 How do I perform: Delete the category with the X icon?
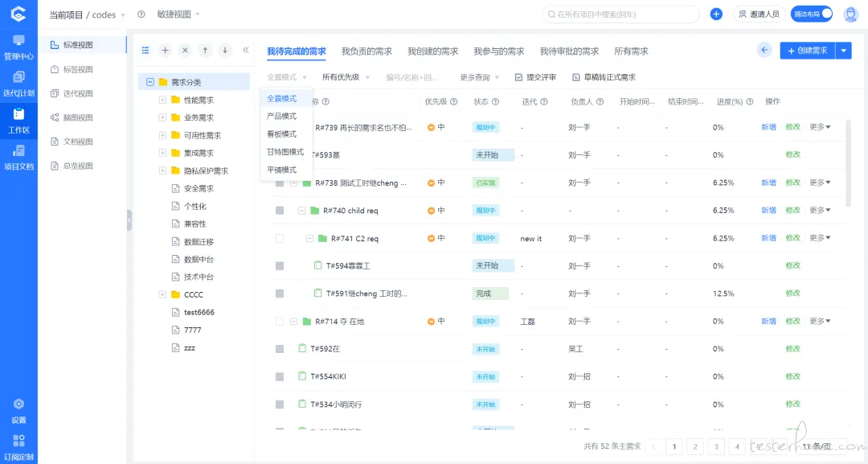click(x=185, y=51)
